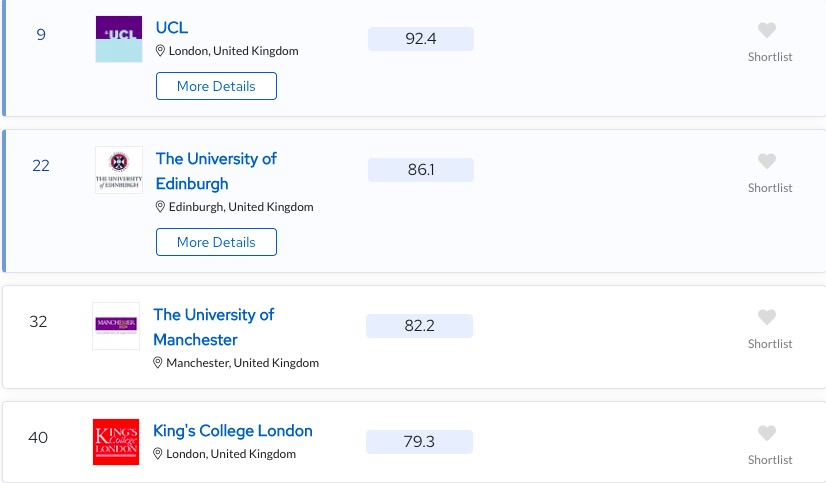
Task: Select Manchester's 82.2 score badge
Action: (419, 326)
